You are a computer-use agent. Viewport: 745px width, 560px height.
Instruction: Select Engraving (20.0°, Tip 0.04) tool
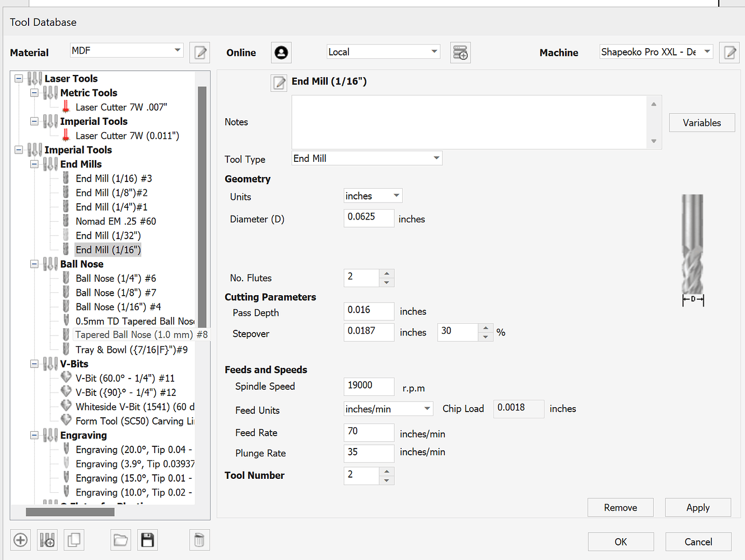[134, 450]
